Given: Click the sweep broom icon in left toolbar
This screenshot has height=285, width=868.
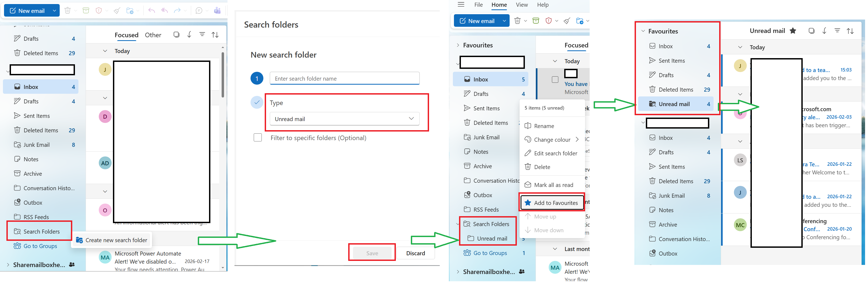Looking at the screenshot, I should click(117, 10).
